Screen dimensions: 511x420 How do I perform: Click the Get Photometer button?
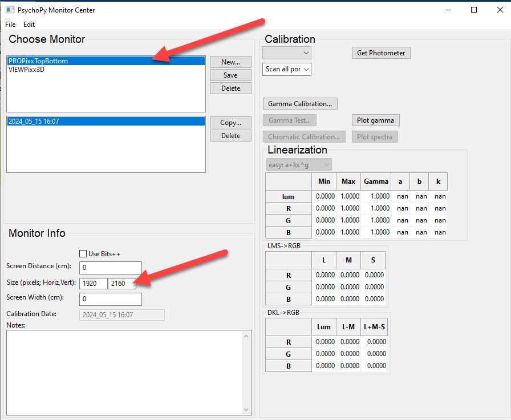click(380, 53)
